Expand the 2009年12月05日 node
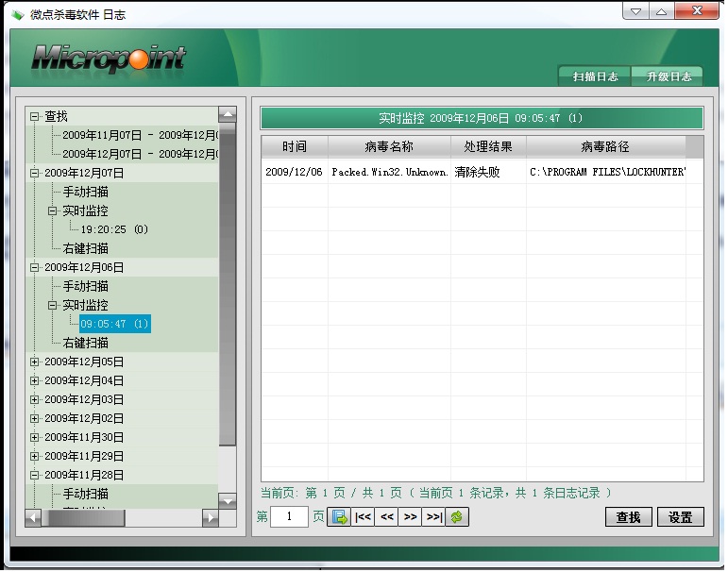728x572 pixels. 34,362
